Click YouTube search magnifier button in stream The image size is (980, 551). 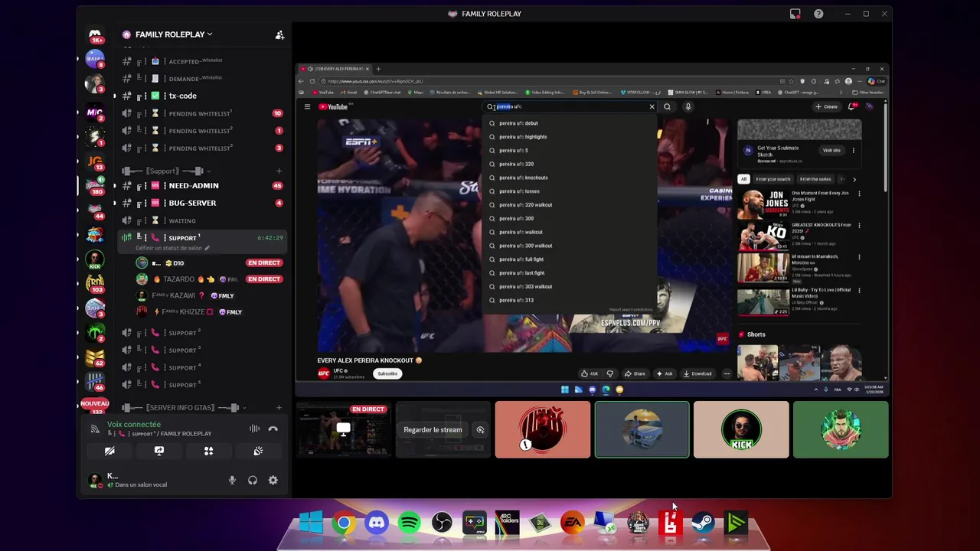point(667,106)
